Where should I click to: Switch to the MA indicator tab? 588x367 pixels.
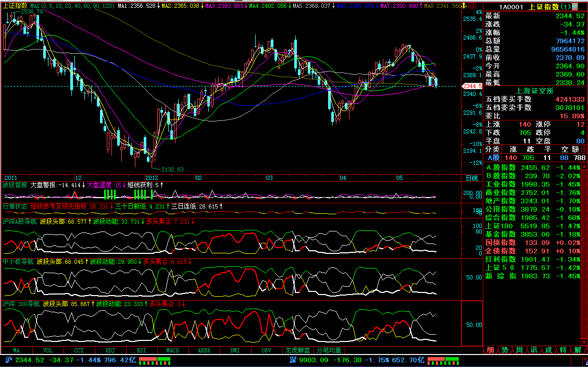pos(17,350)
